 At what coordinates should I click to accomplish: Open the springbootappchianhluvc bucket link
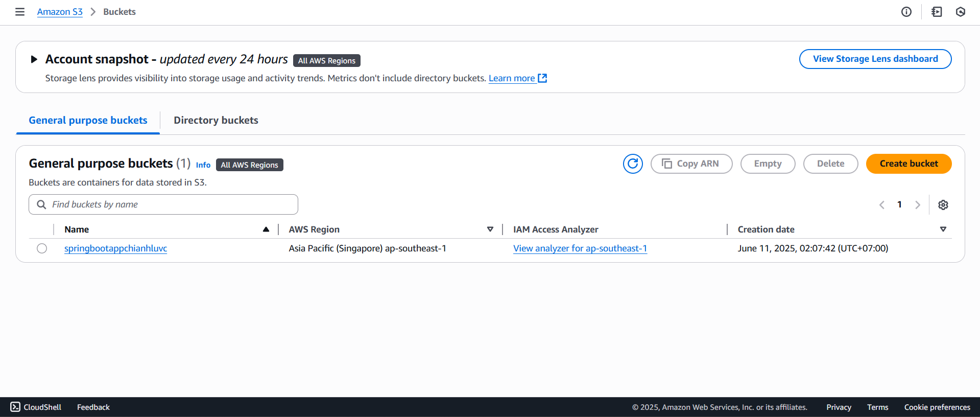[116, 248]
